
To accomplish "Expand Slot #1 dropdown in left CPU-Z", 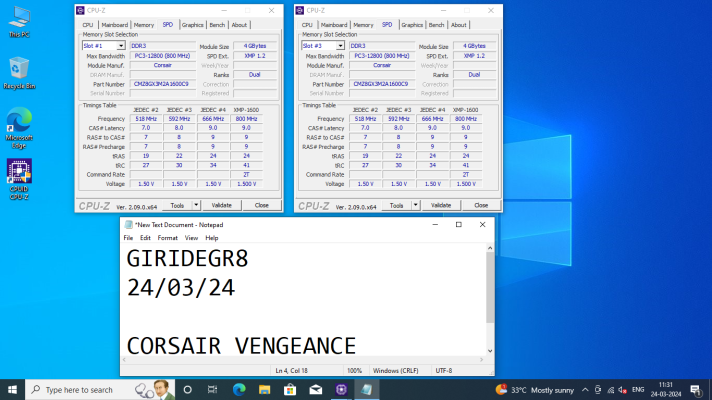I will click(121, 46).
